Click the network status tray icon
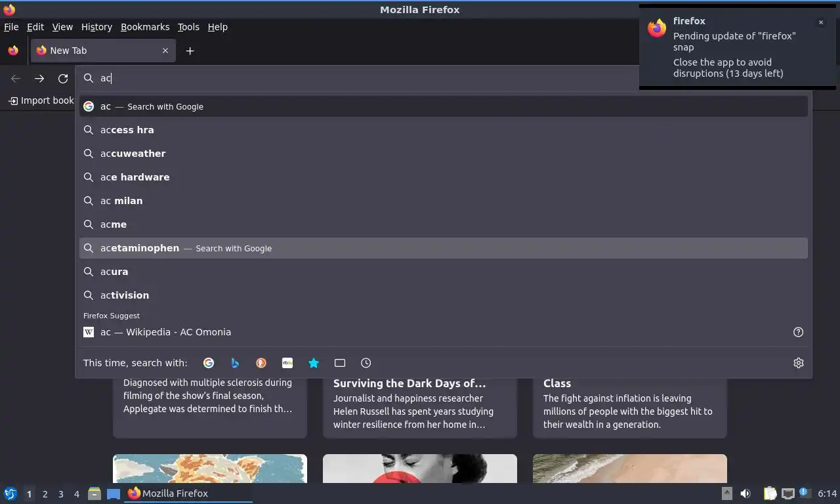This screenshot has height=504, width=840. pos(788,493)
